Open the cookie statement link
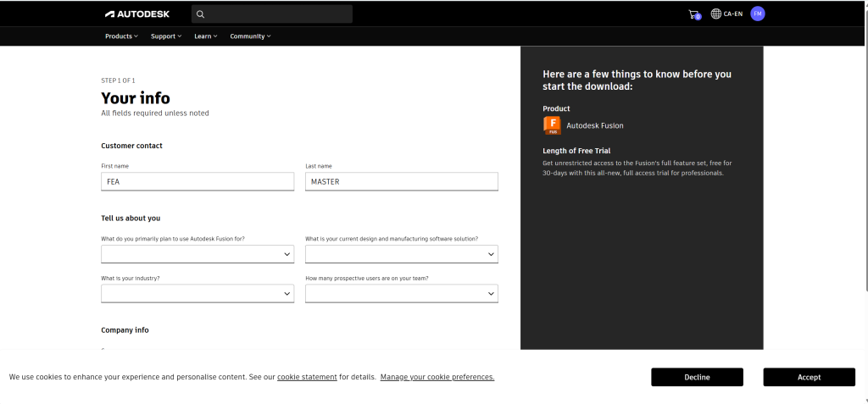The width and height of the screenshot is (868, 404). pyautogui.click(x=307, y=377)
